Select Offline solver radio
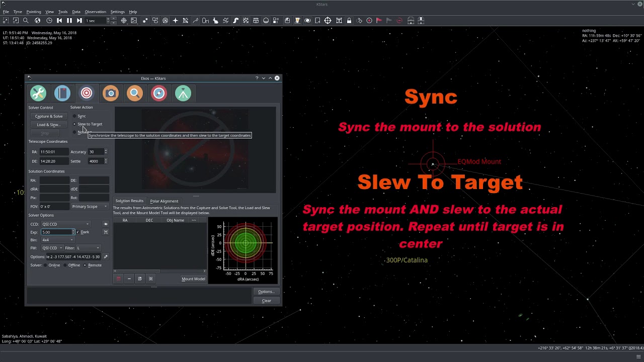 (72, 265)
